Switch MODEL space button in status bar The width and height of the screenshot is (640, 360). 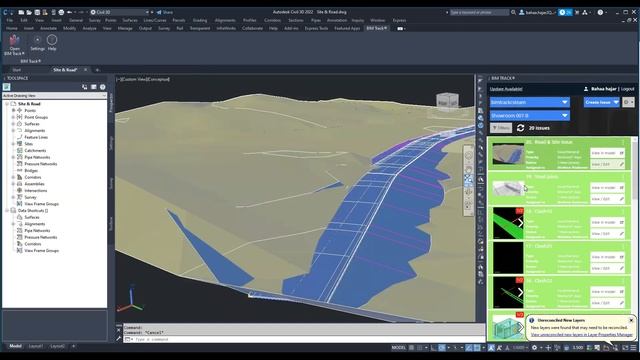pos(399,348)
